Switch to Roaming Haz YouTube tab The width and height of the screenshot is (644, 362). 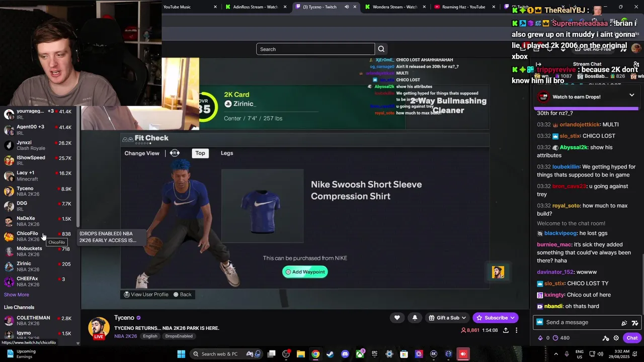463,7
